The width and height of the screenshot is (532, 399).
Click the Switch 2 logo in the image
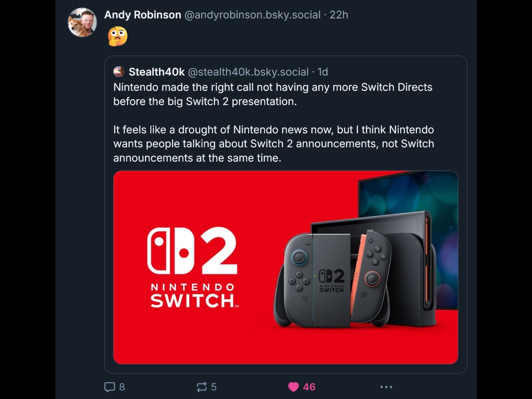coord(193,267)
